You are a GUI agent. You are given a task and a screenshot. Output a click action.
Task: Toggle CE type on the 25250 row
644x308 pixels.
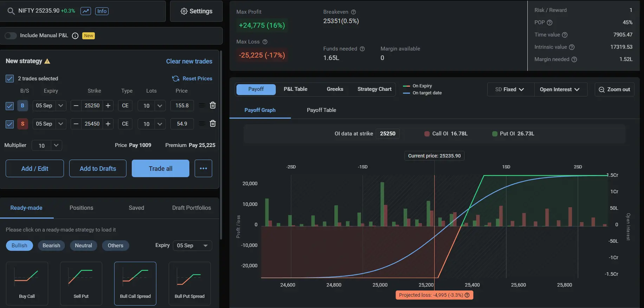point(125,106)
